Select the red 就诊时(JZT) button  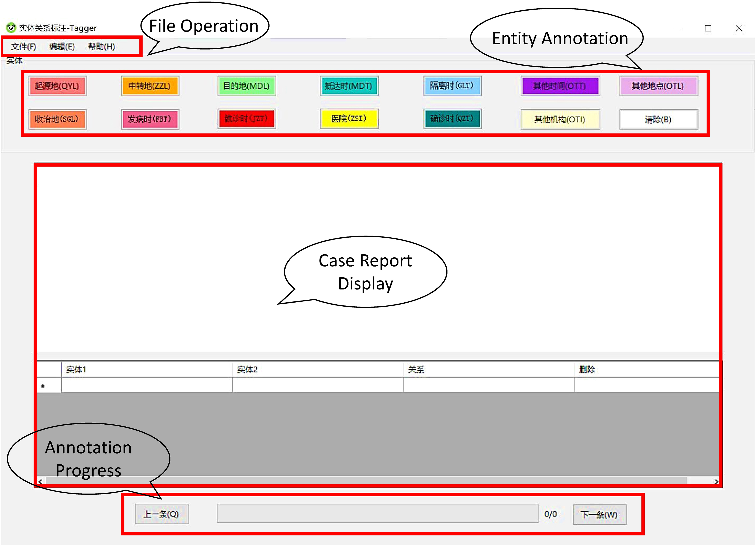[246, 119]
